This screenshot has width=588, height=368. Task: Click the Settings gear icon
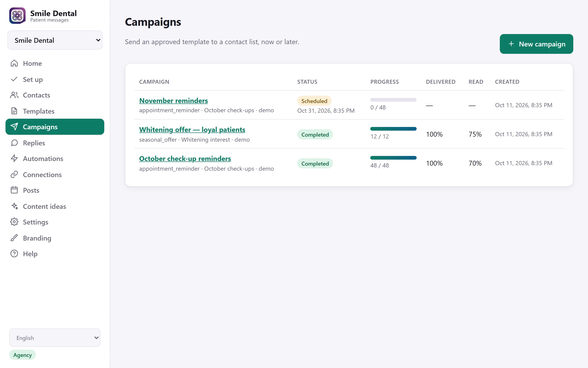14,222
